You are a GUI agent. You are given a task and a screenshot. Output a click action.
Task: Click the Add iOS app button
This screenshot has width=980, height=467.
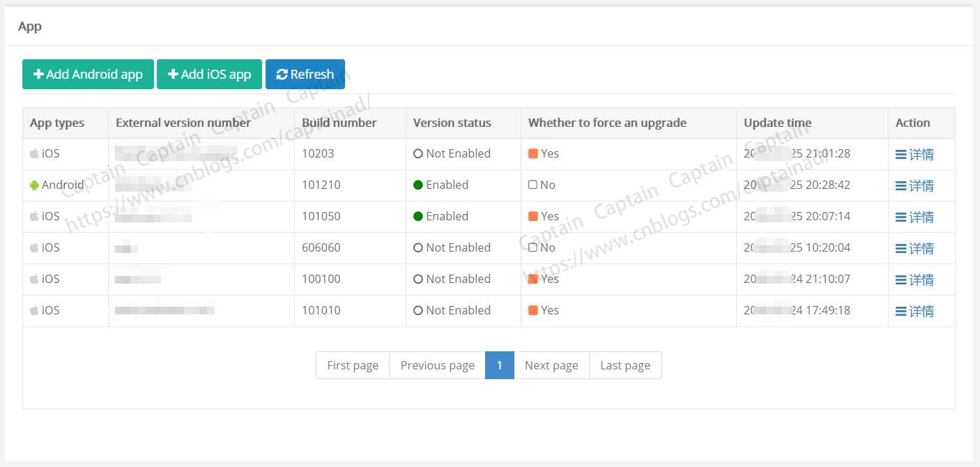[x=209, y=74]
